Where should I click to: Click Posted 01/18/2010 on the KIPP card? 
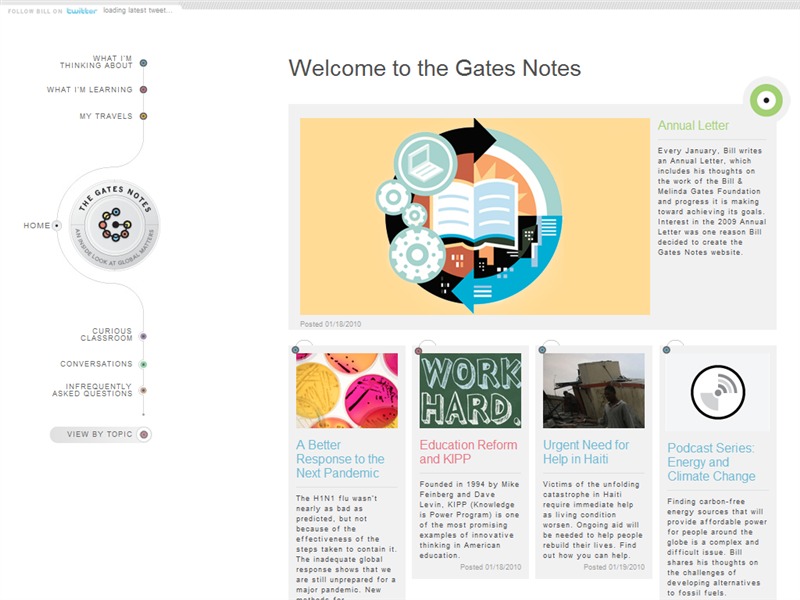pyautogui.click(x=491, y=567)
